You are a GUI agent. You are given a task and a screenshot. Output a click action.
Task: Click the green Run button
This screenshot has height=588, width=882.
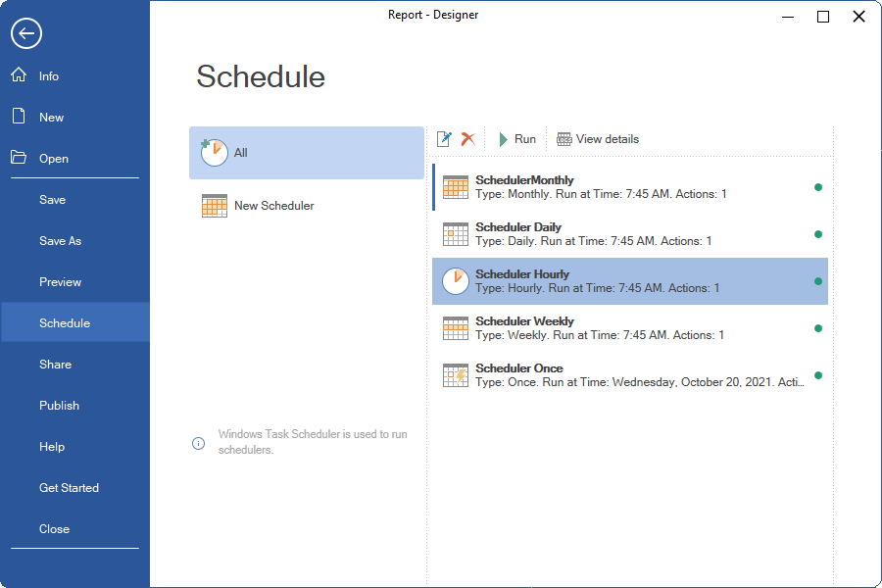coord(516,139)
